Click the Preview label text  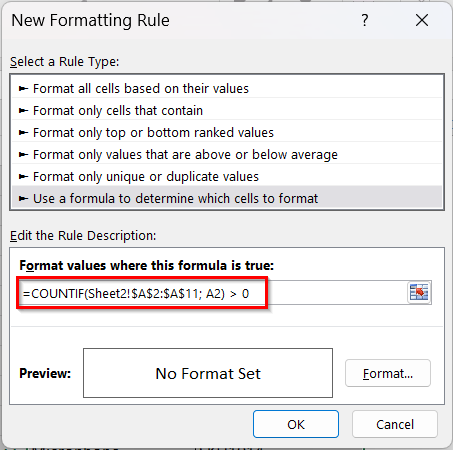pos(45,373)
